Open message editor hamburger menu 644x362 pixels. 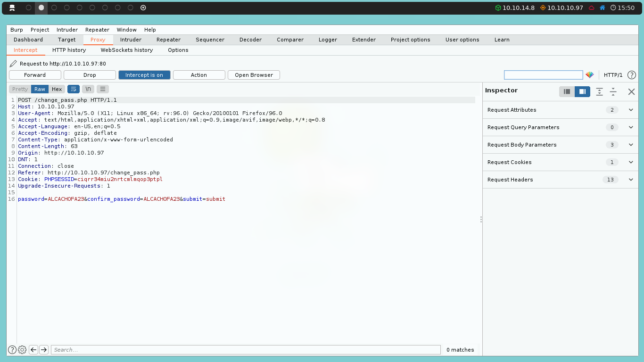(x=103, y=89)
